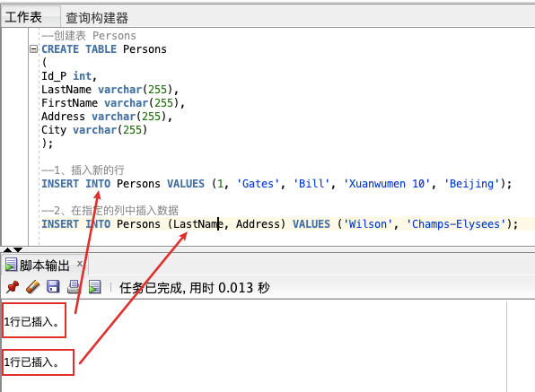Place cursor on 'Gates' in first INSERT statement
Screen dimensions: 535x392
(x=258, y=184)
